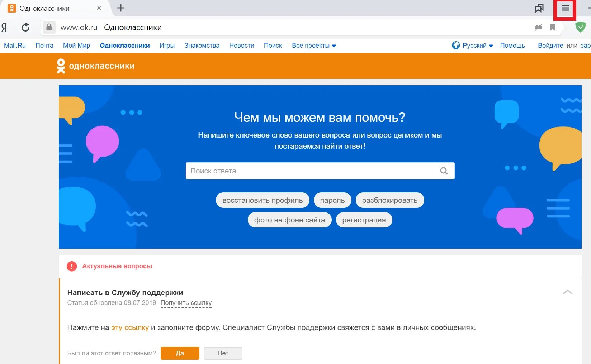The width and height of the screenshot is (591, 364).
Task: Click the Написать в Службу поддержки title
Action: 125,293
